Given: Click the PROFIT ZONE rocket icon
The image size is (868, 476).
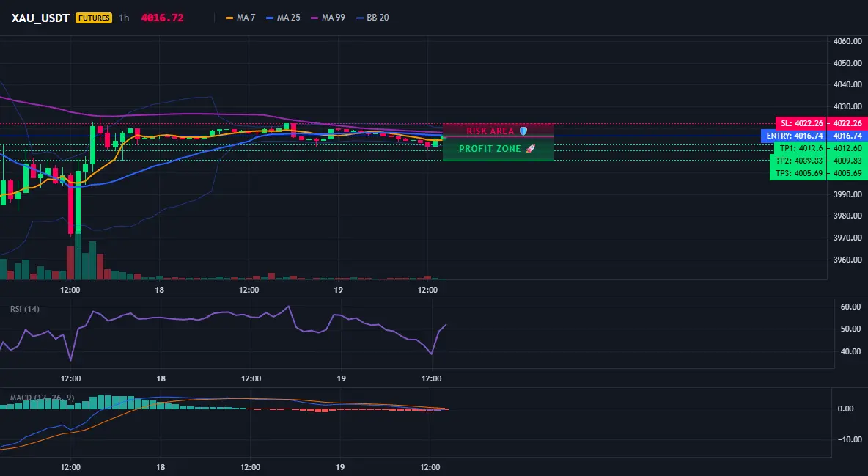Looking at the screenshot, I should (x=530, y=148).
